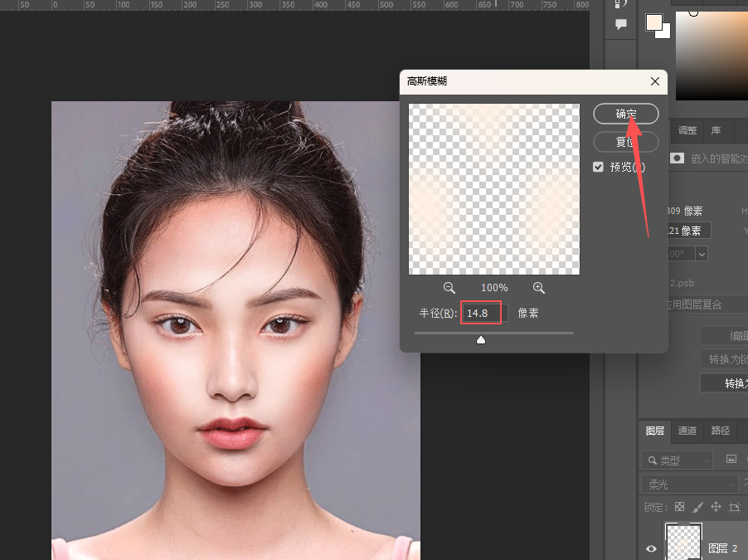Viewport: 748px width, 560px height.
Task: Click the 121 像素 position field
Action: coord(688,231)
